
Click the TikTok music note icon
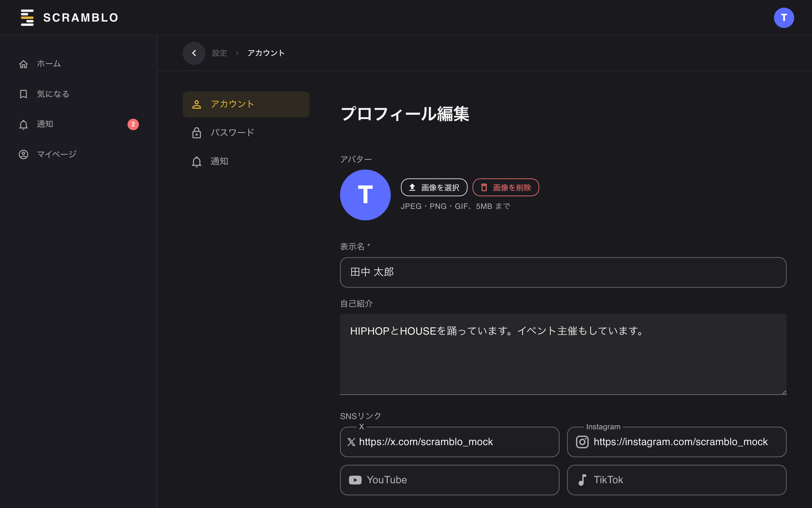coord(582,480)
